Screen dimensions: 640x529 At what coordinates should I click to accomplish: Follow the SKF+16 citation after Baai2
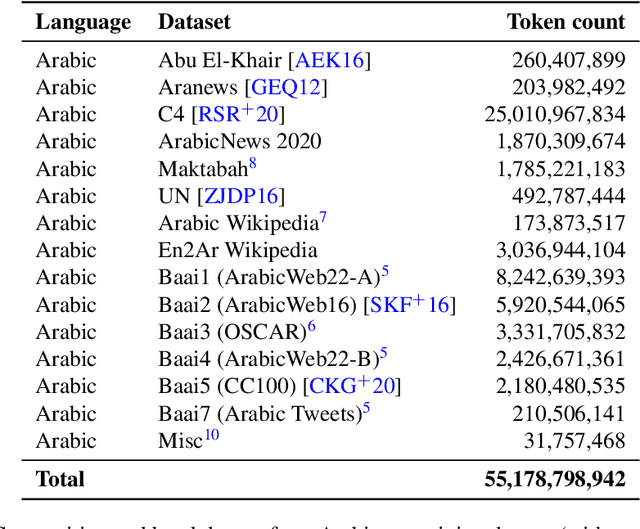[410, 304]
